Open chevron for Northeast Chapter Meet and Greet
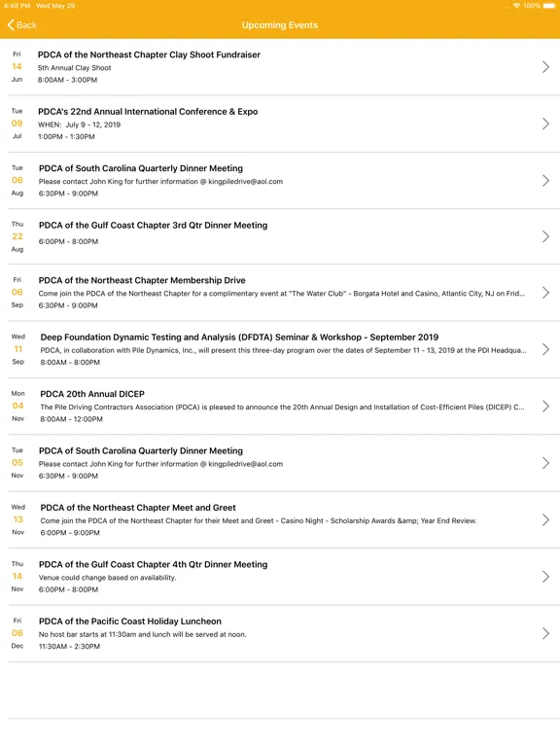560x747 pixels. click(x=545, y=519)
